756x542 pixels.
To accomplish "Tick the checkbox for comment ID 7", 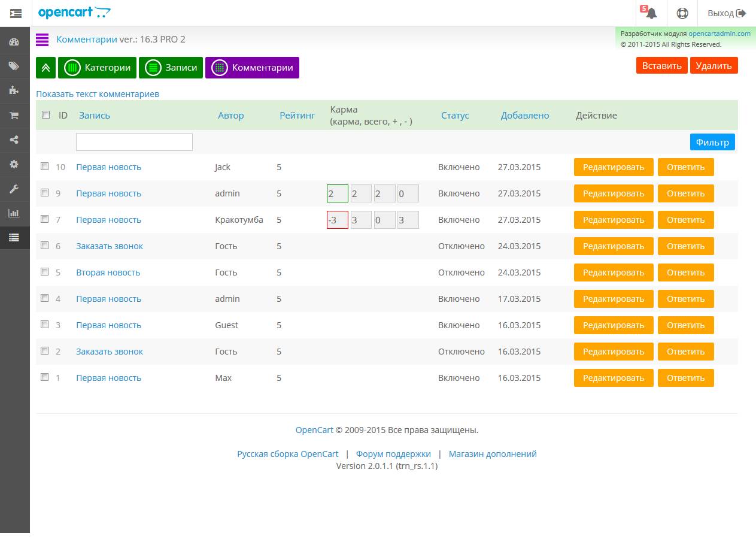I will pyautogui.click(x=45, y=219).
